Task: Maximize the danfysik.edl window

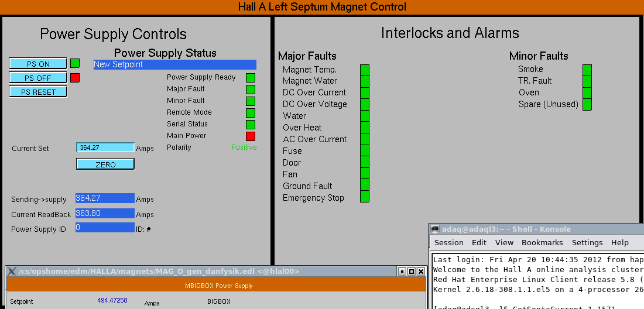Action: [x=411, y=271]
